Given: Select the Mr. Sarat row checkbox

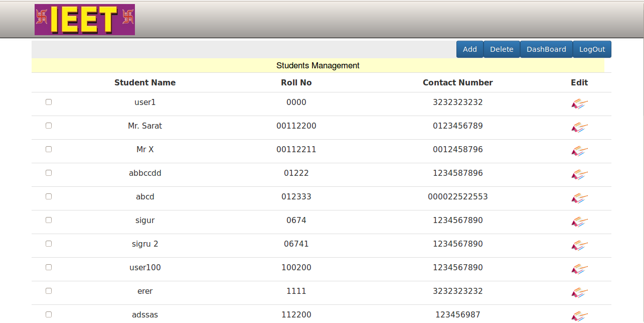Looking at the screenshot, I should click(x=49, y=126).
